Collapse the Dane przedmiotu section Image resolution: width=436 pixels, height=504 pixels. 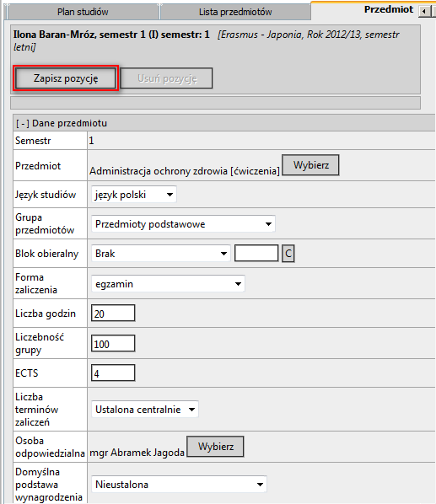tap(23, 123)
